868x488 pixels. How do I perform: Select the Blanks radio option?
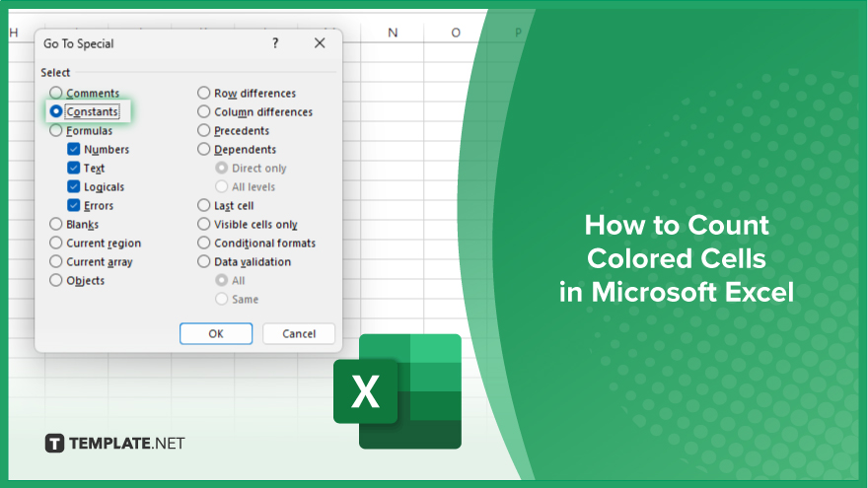(56, 224)
